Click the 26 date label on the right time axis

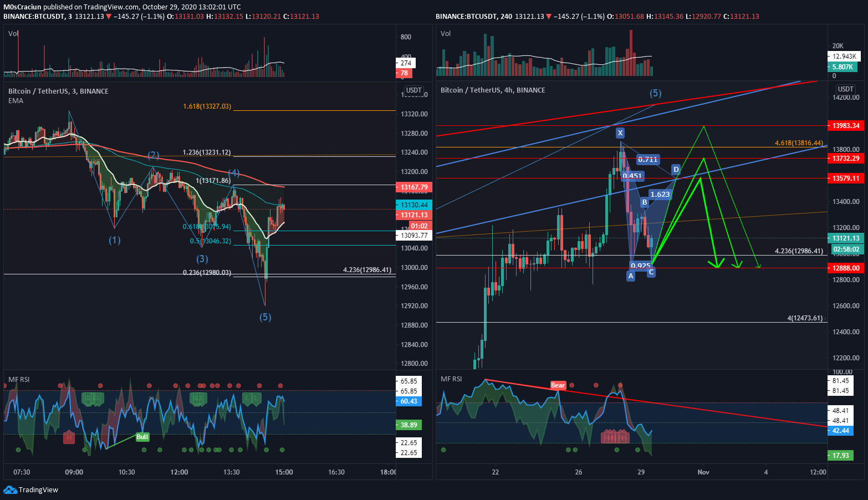pyautogui.click(x=579, y=472)
